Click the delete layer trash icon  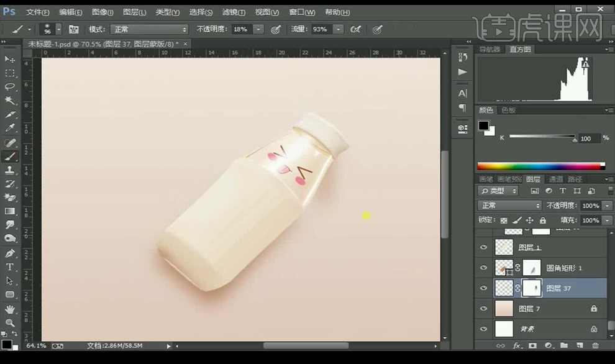tap(595, 345)
